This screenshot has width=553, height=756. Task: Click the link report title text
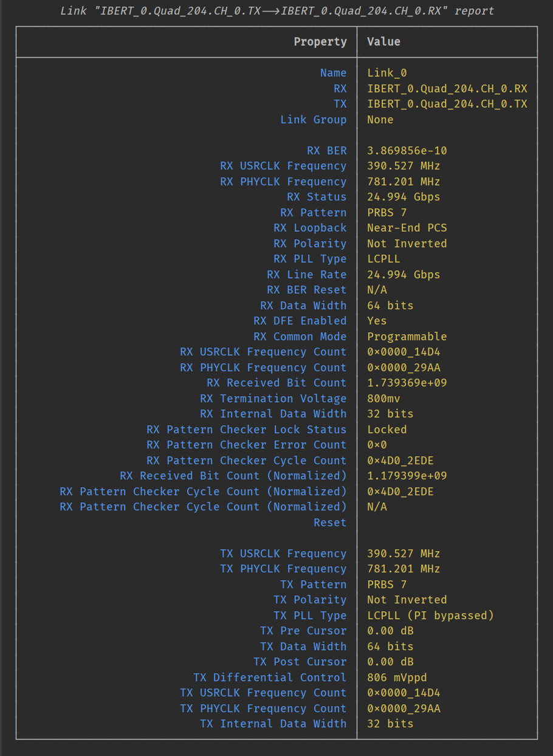tap(276, 11)
